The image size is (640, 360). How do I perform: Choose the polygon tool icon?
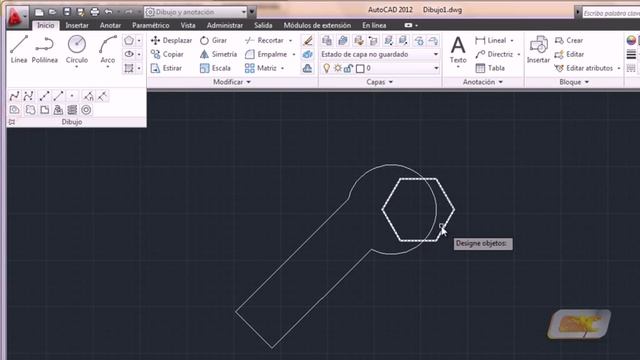click(x=129, y=40)
